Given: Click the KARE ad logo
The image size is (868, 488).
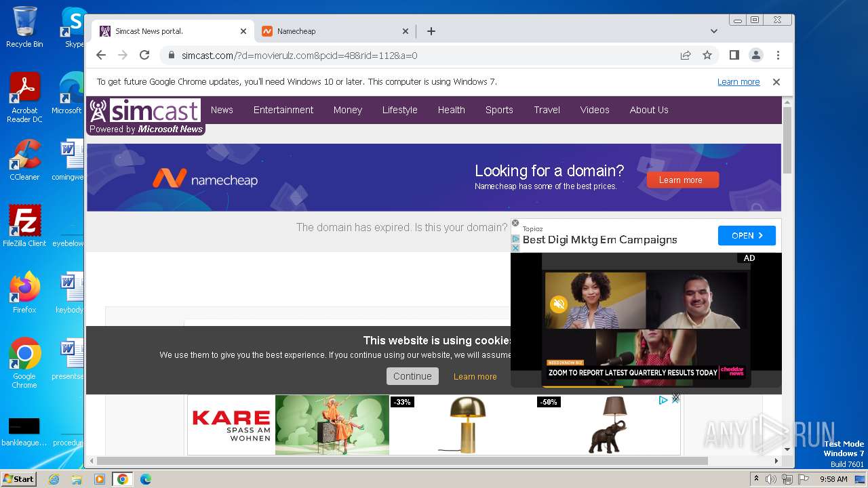Looking at the screenshot, I should pos(231,426).
